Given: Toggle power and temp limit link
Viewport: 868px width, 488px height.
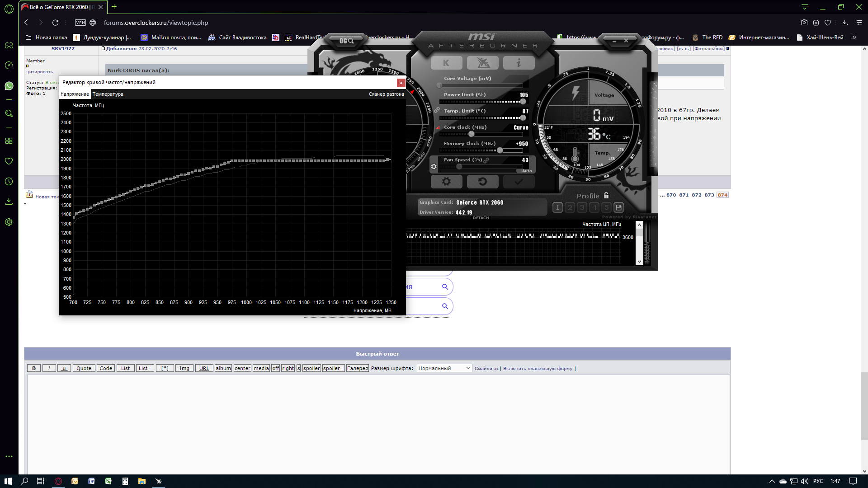Looking at the screenshot, I should pyautogui.click(x=437, y=110).
